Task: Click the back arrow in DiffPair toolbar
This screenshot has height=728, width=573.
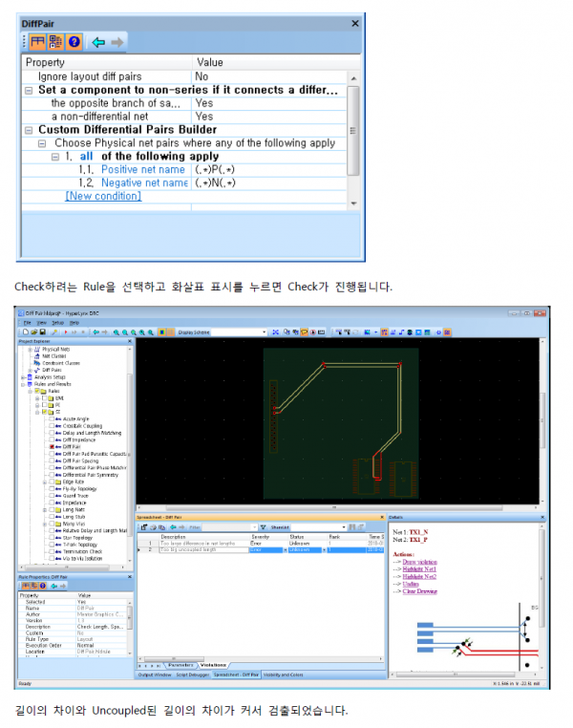Action: (96, 42)
